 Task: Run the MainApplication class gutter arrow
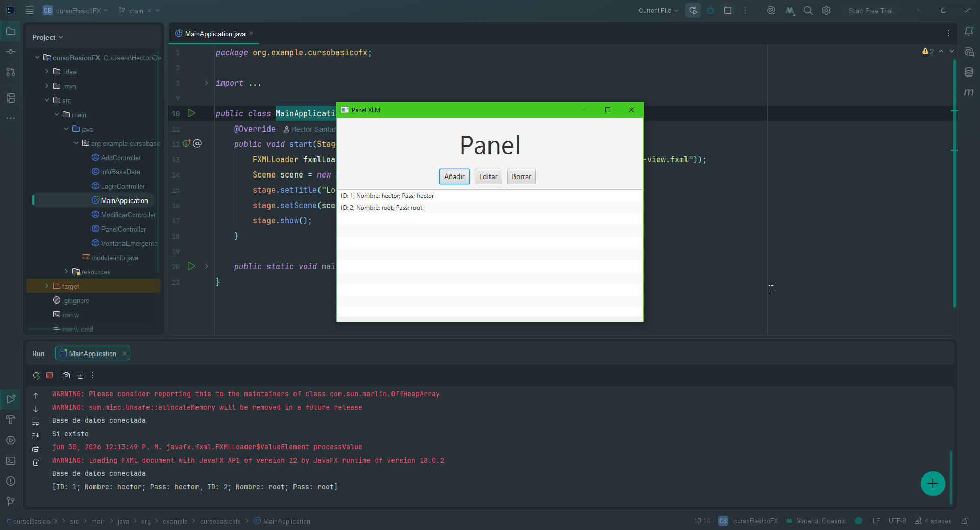point(191,113)
